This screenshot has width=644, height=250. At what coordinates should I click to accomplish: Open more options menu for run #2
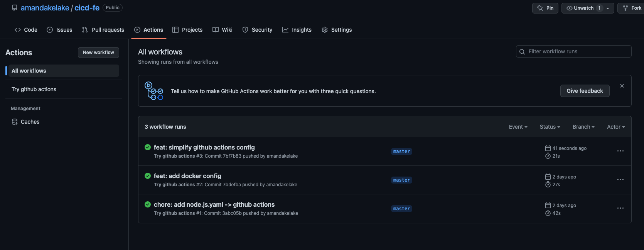click(x=620, y=180)
